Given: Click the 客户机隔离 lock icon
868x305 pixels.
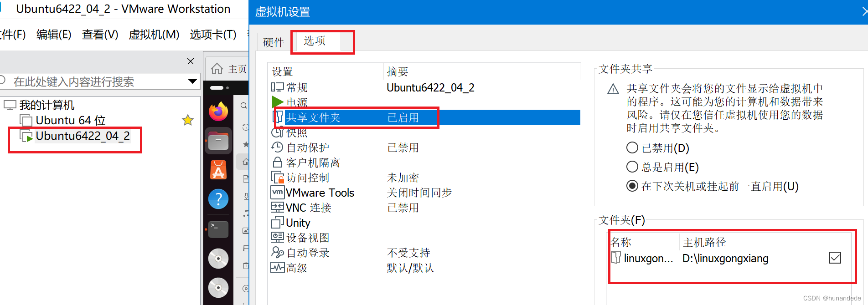Looking at the screenshot, I should 277,162.
